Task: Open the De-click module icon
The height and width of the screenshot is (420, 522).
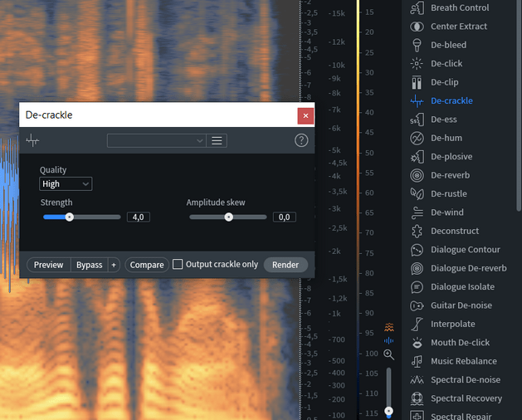Action: (417, 64)
